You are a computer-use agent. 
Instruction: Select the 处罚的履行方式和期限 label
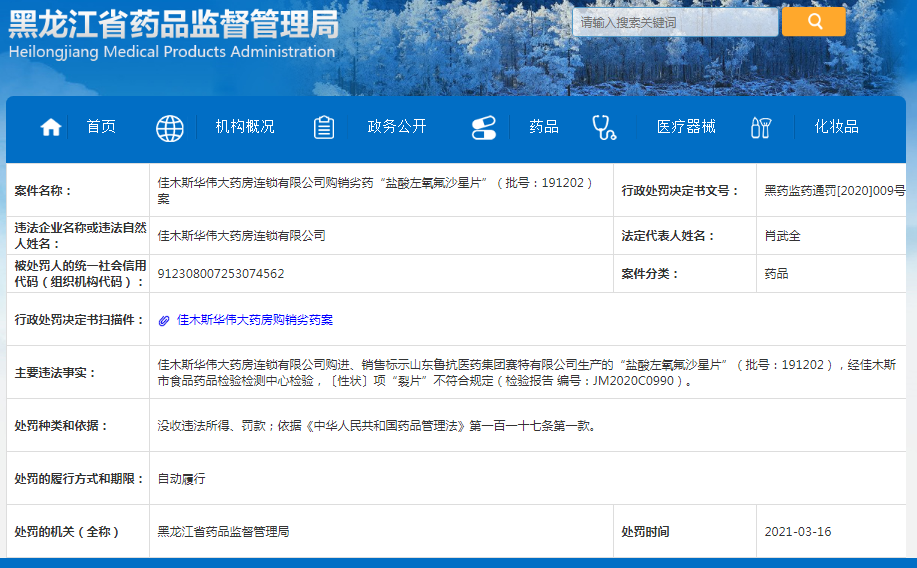[80, 479]
